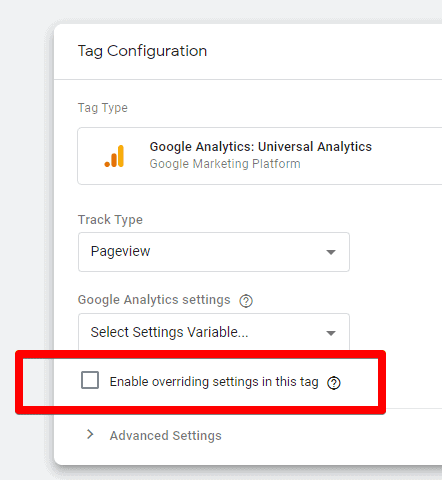Open the Pageview track type dropdown

click(214, 252)
